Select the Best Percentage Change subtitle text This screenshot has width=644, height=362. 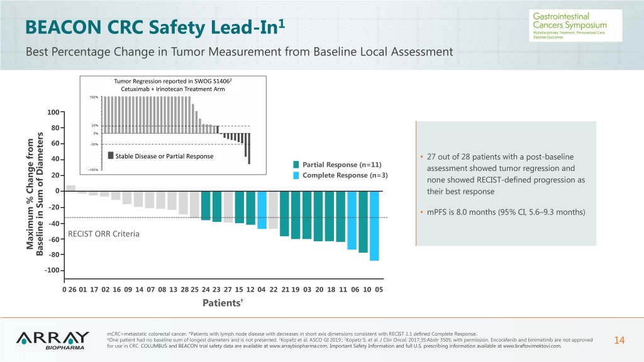pos(238,52)
